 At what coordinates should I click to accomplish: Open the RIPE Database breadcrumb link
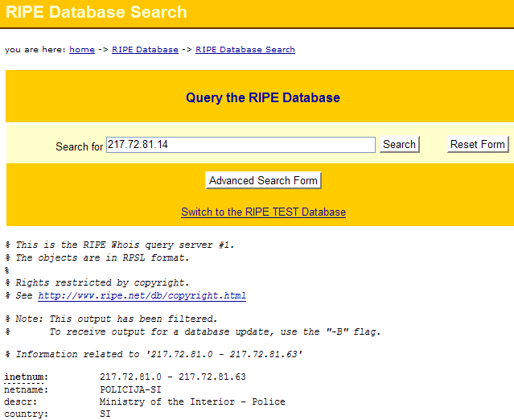tap(146, 50)
